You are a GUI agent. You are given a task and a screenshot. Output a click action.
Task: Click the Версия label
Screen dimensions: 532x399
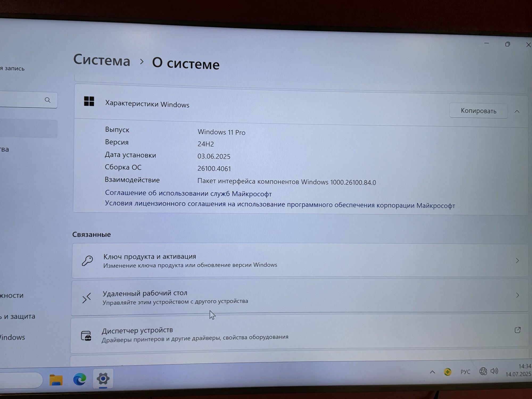coord(117,142)
